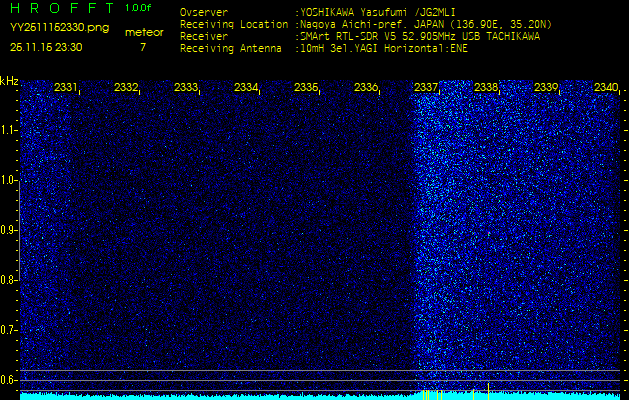Click the word "meteor" in the header
The width and height of the screenshot is (629, 400).
point(144,33)
